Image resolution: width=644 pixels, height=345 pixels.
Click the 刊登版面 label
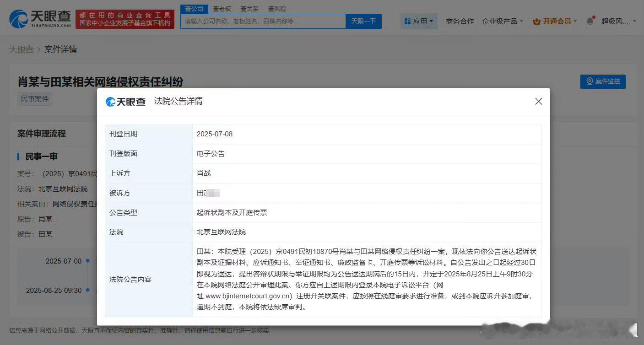click(x=123, y=154)
